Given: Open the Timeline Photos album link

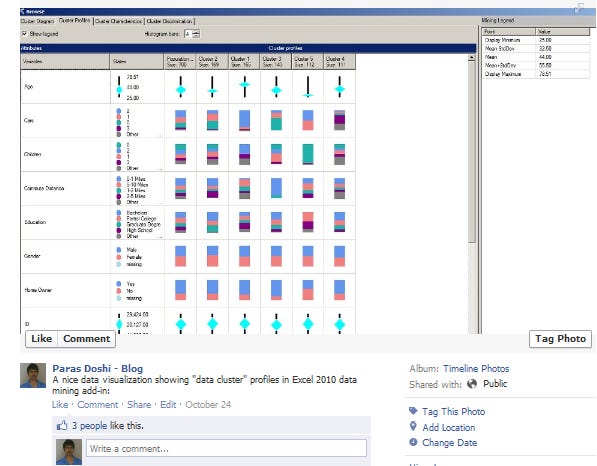Looking at the screenshot, I should coord(476,369).
